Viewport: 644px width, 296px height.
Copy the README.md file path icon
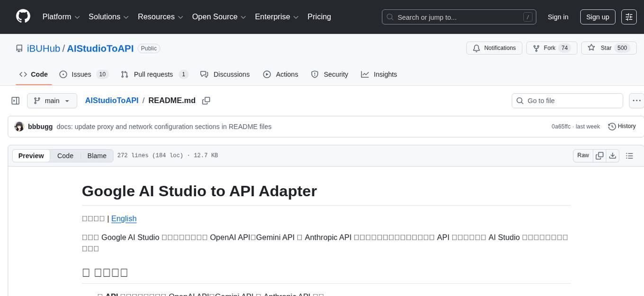click(206, 101)
